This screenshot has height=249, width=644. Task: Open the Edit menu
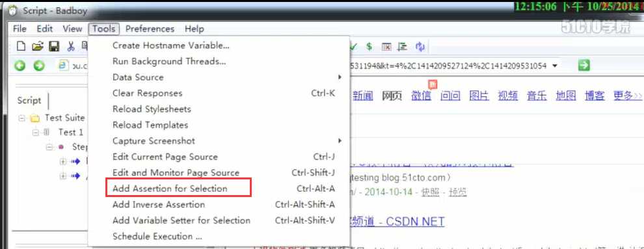pos(45,29)
